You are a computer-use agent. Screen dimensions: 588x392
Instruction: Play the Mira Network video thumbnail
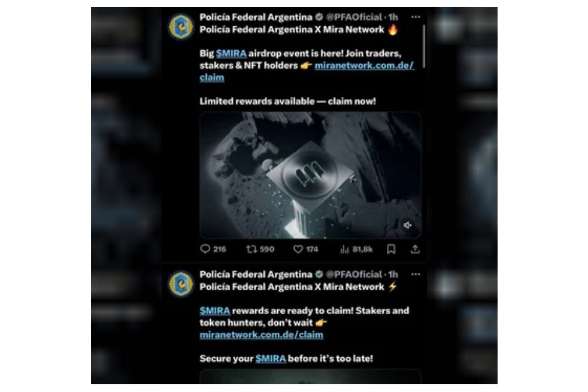pos(310,175)
